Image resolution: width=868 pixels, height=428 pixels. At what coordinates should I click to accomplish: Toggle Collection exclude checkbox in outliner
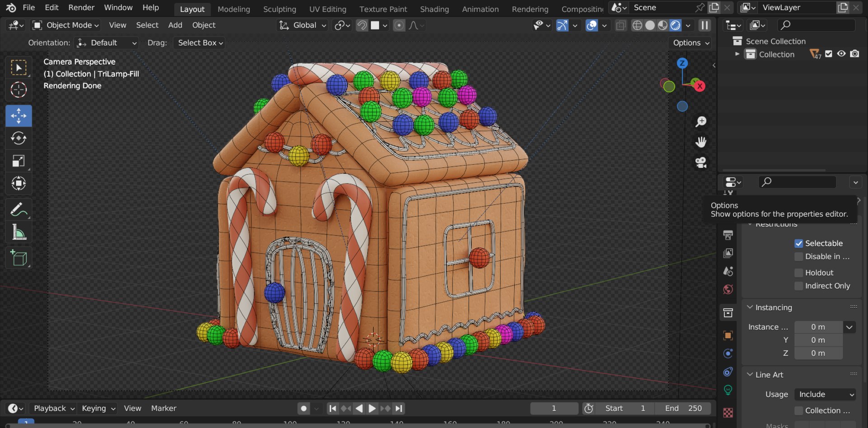[829, 54]
